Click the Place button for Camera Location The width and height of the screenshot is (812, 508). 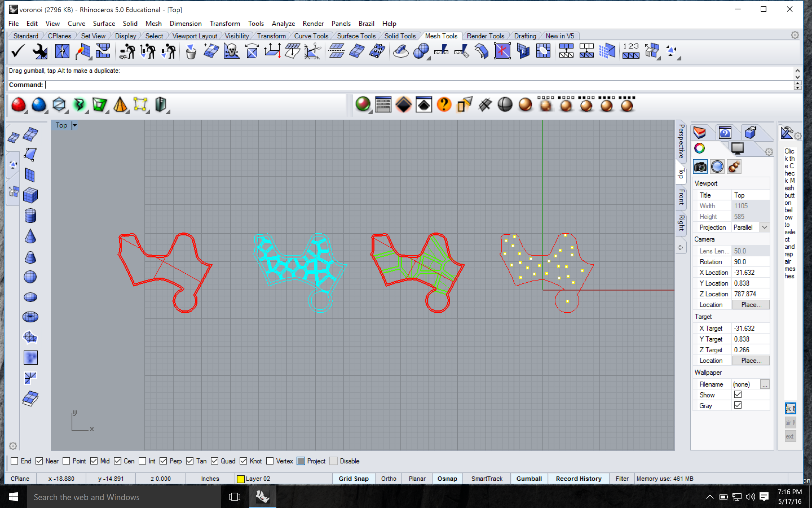tap(751, 304)
